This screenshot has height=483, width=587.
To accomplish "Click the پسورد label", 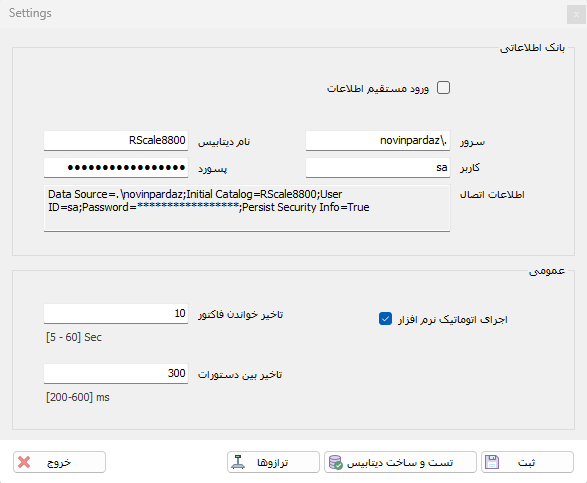I will click(x=213, y=169).
